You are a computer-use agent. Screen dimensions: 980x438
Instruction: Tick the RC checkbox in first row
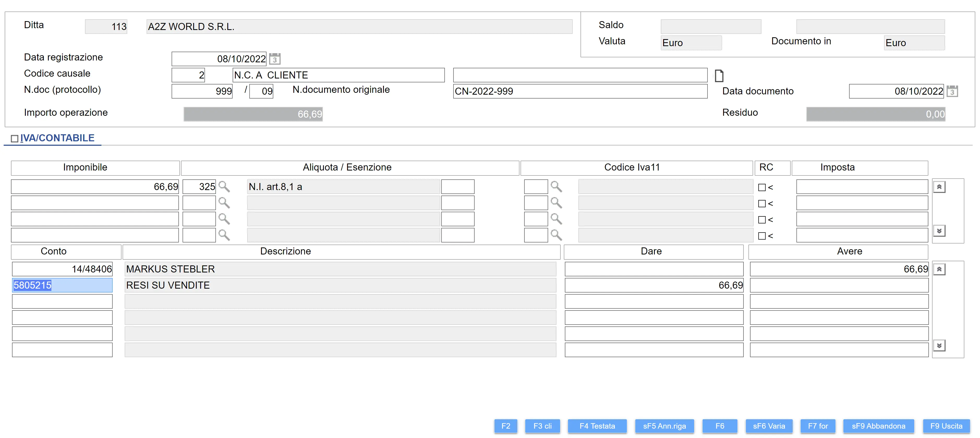(x=762, y=187)
